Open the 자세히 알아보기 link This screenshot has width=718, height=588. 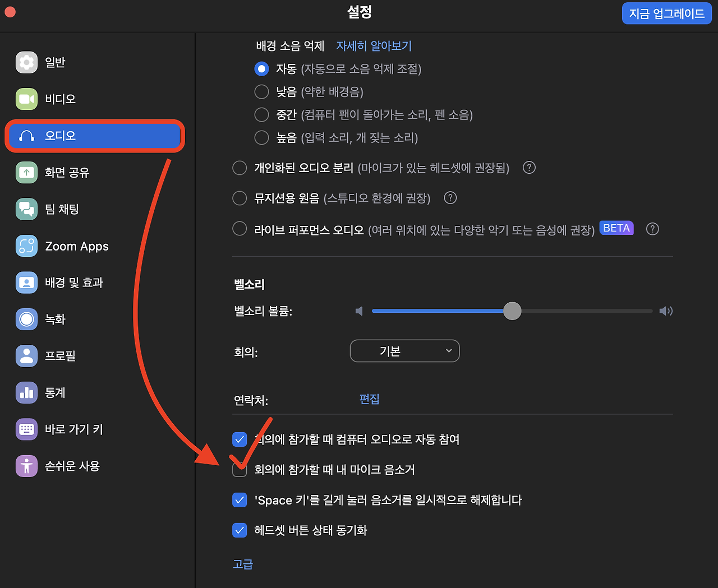(374, 45)
